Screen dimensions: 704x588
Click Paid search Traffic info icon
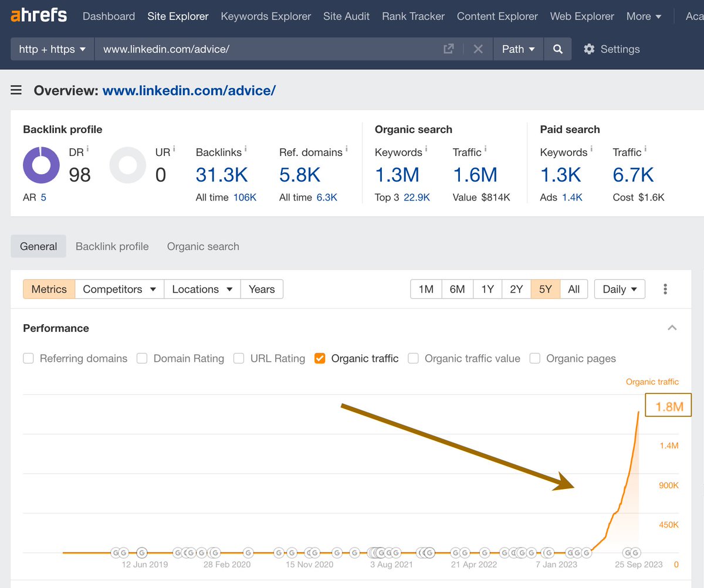point(646,149)
